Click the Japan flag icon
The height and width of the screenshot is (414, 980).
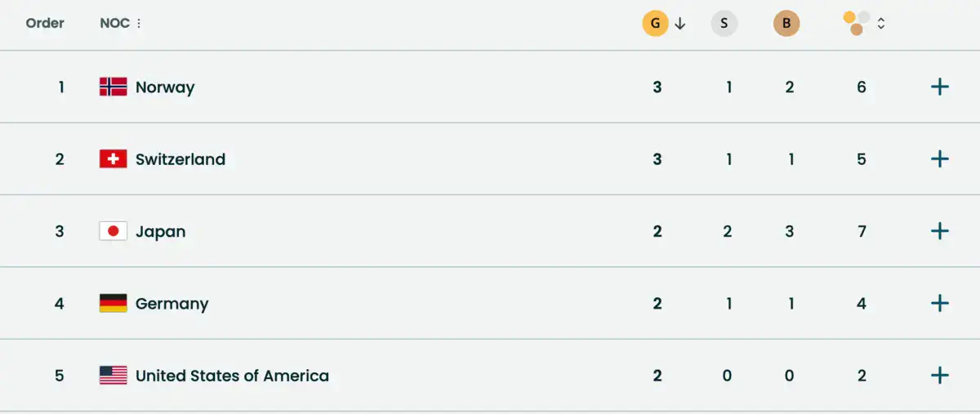(113, 231)
